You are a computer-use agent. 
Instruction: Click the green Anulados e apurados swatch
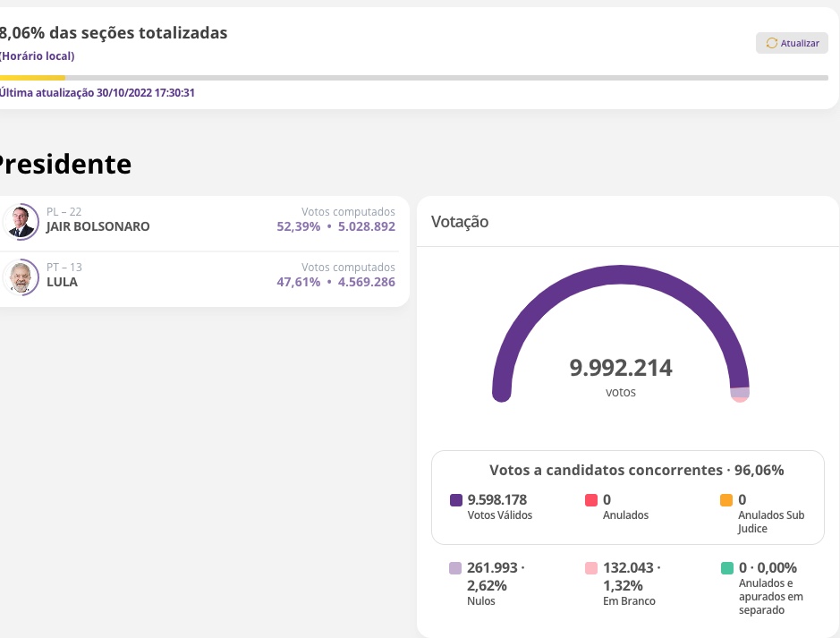tap(726, 568)
